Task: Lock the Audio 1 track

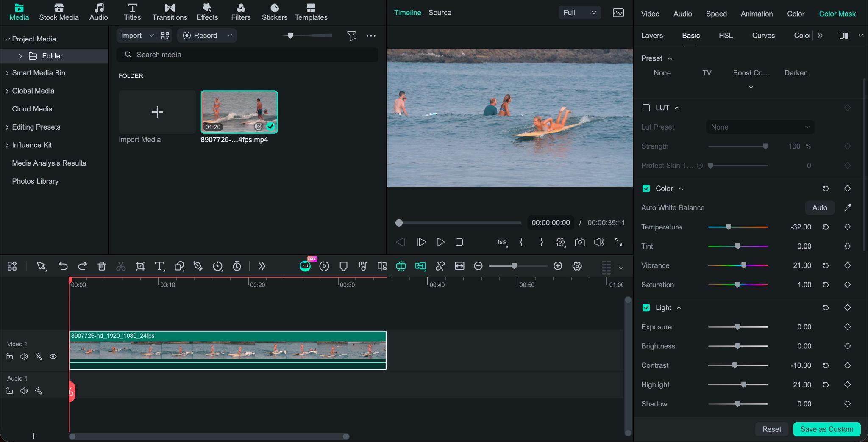Action: (x=9, y=391)
